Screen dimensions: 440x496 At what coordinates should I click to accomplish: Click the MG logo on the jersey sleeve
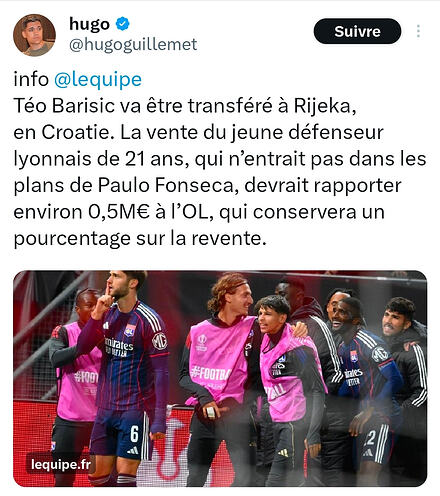point(160,341)
